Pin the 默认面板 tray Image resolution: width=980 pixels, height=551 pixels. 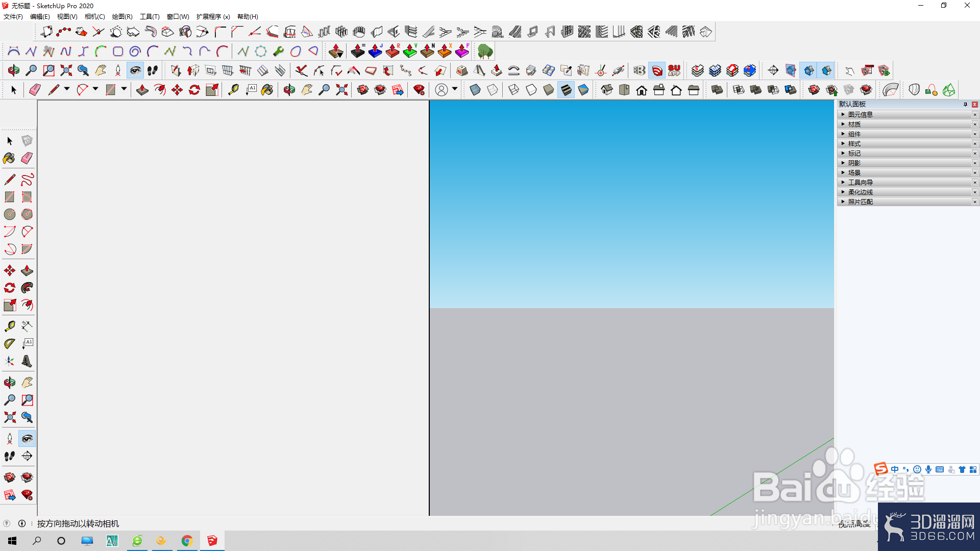coord(965,105)
